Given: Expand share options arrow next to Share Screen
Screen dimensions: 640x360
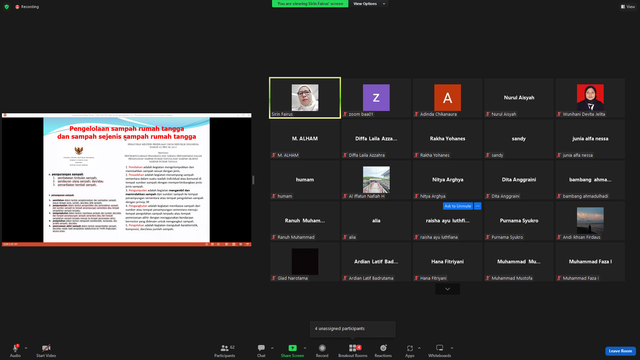Looking at the screenshot, I should click(x=305, y=348).
